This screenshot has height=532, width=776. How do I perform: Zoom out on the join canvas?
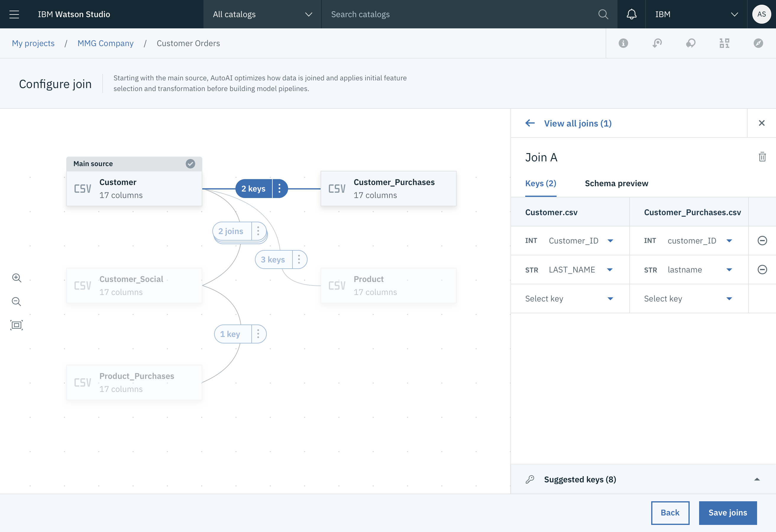point(16,302)
